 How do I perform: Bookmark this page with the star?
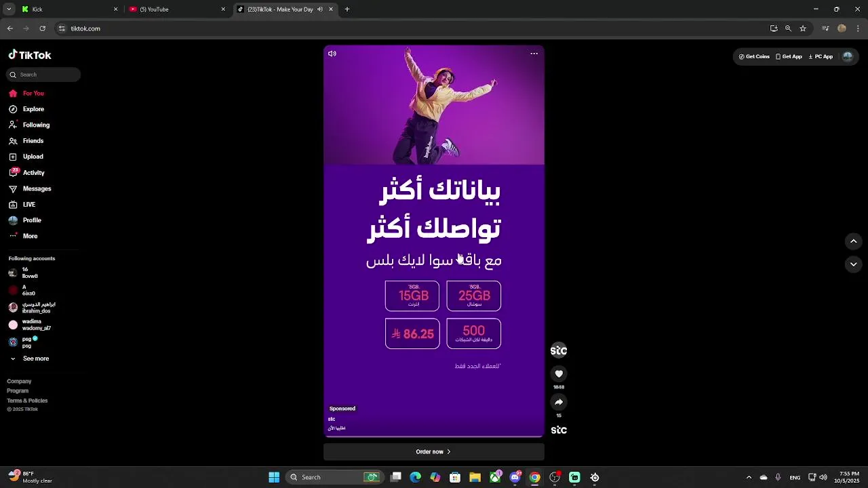tap(803, 28)
